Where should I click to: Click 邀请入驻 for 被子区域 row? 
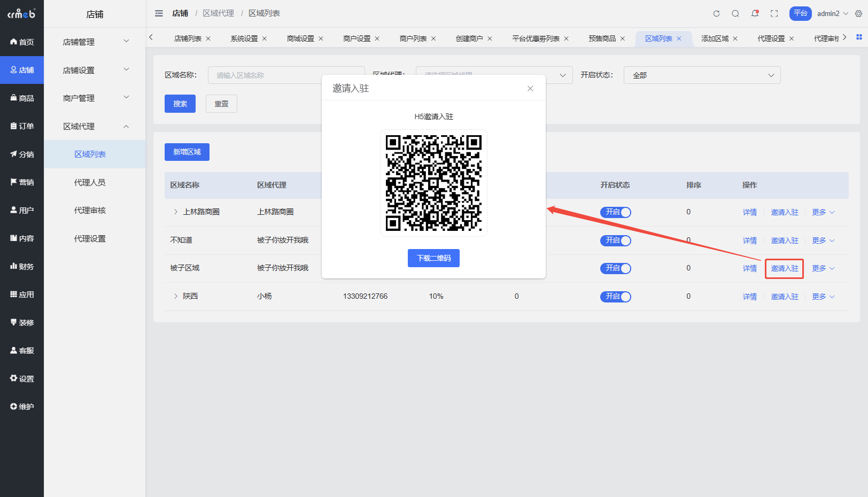point(785,268)
